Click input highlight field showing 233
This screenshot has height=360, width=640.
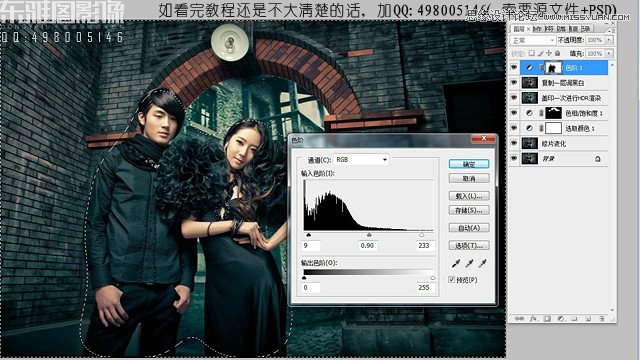(x=426, y=245)
